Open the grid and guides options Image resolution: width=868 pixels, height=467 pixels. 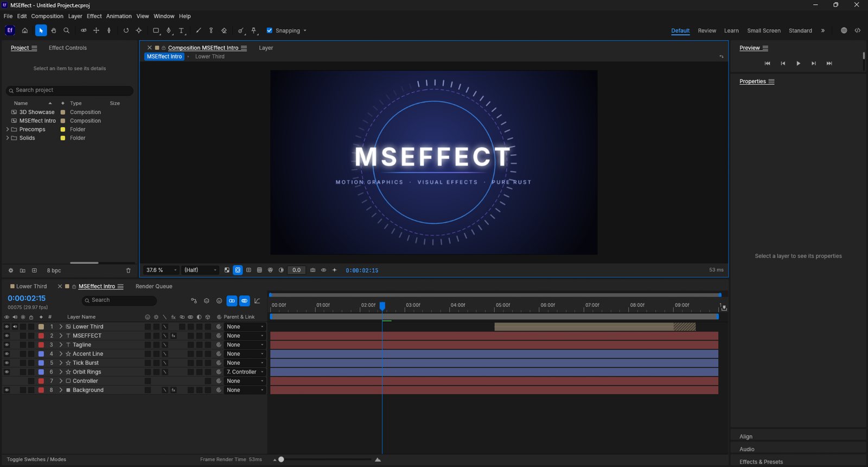pyautogui.click(x=259, y=270)
